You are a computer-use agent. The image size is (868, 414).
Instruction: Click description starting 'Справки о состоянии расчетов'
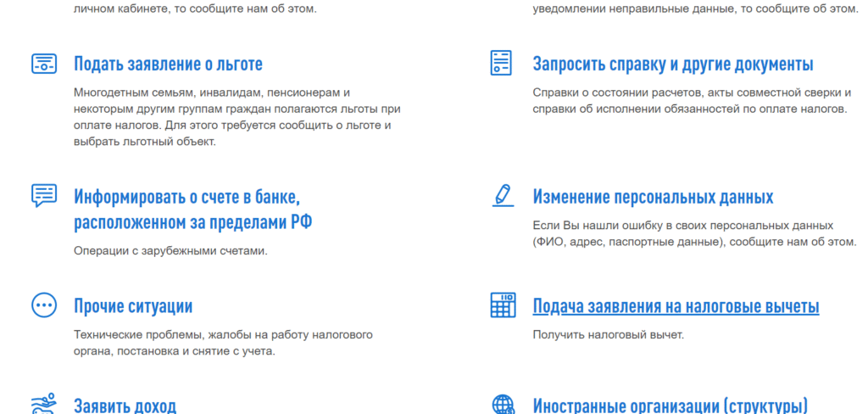(692, 101)
